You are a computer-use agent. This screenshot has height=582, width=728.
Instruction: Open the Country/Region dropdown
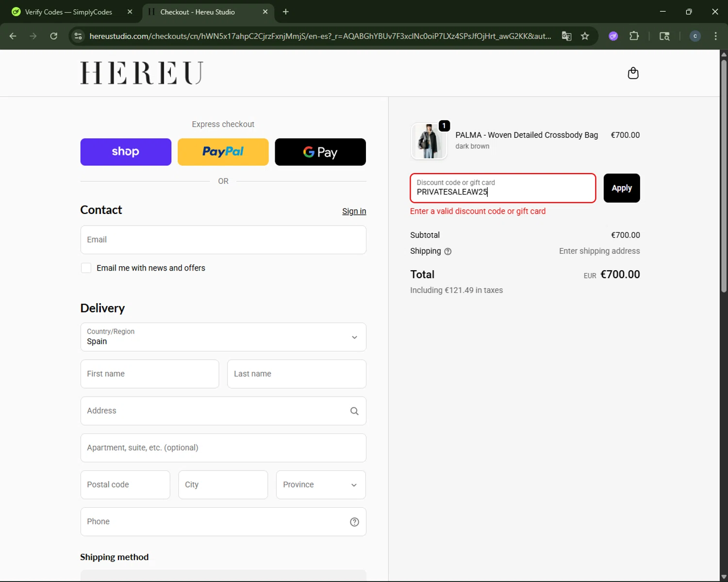223,337
